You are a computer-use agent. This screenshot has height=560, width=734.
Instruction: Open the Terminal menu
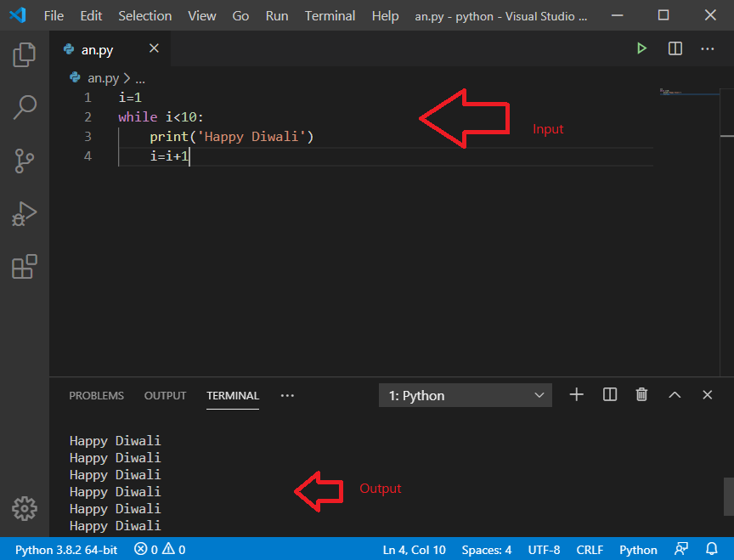pyautogui.click(x=330, y=15)
